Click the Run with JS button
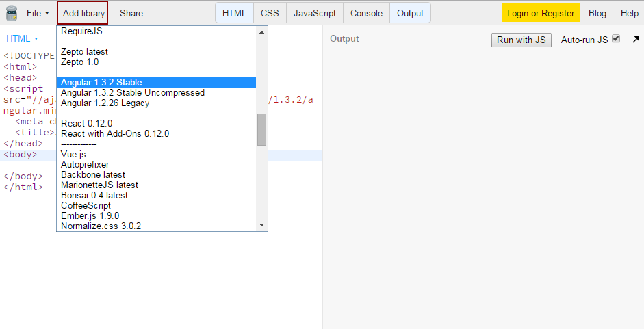644x329 pixels. [x=521, y=40]
